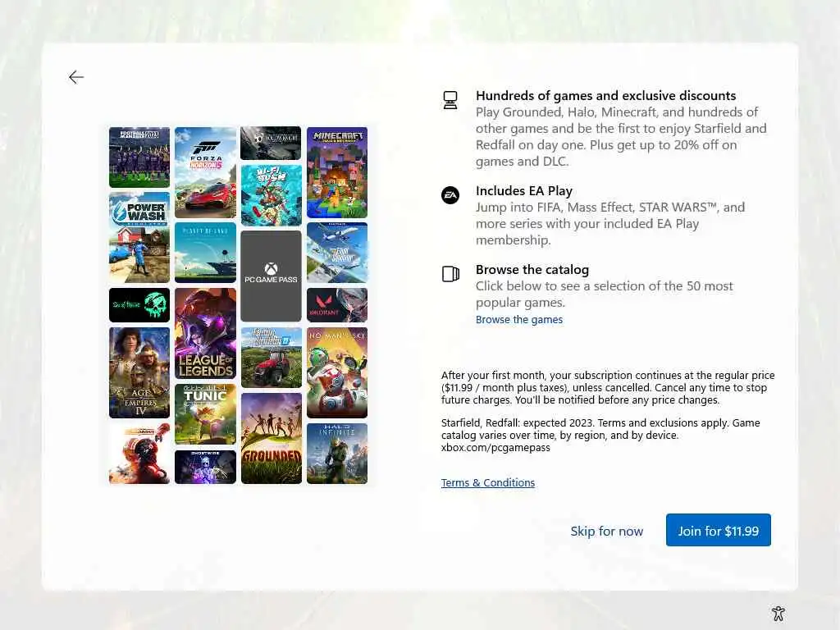Screen dimensions: 840x630
Task: Select the Minecraft game cover
Action: pos(337,172)
